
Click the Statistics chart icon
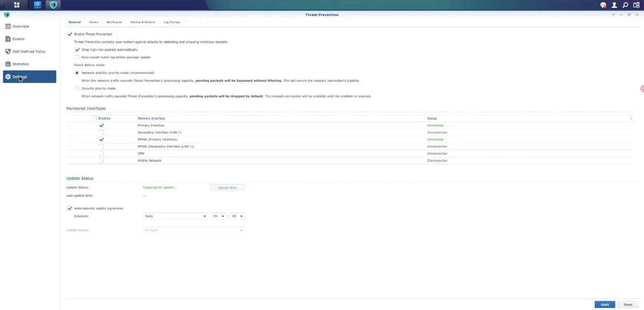coord(8,64)
